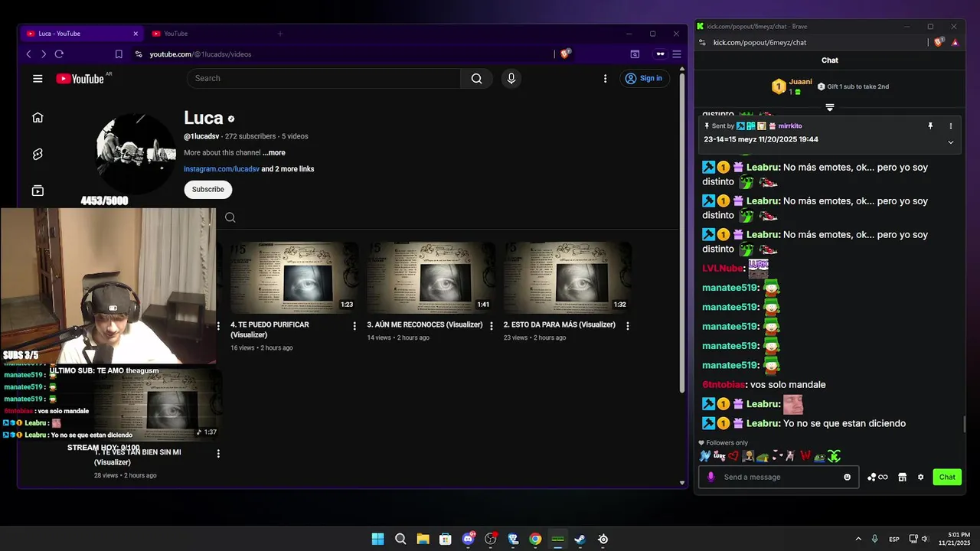Expand the pinned message chevron in Kick chat
This screenshot has height=551, width=980.
[951, 142]
